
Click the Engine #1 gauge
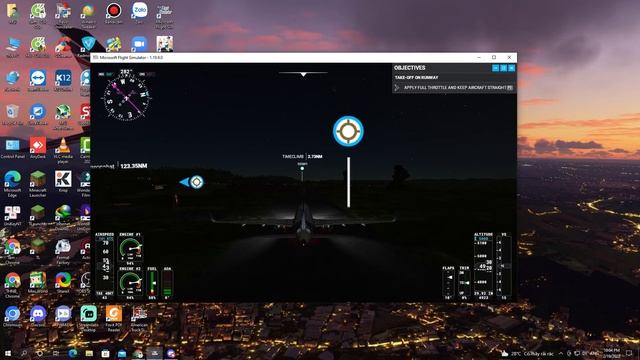click(x=130, y=249)
